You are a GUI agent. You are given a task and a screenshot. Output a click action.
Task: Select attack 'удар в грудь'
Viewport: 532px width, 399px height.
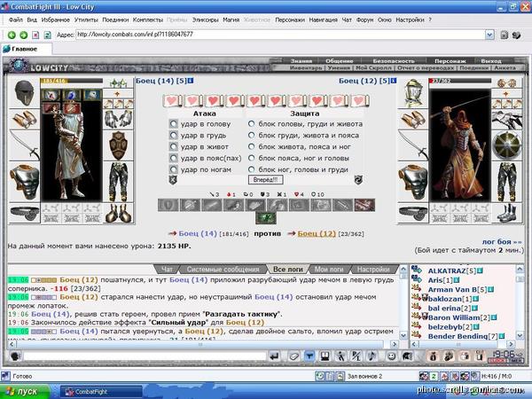(x=174, y=136)
